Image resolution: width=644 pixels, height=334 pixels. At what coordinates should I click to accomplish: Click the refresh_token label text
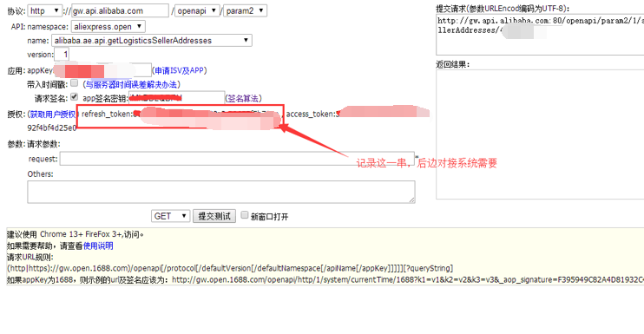coord(107,114)
